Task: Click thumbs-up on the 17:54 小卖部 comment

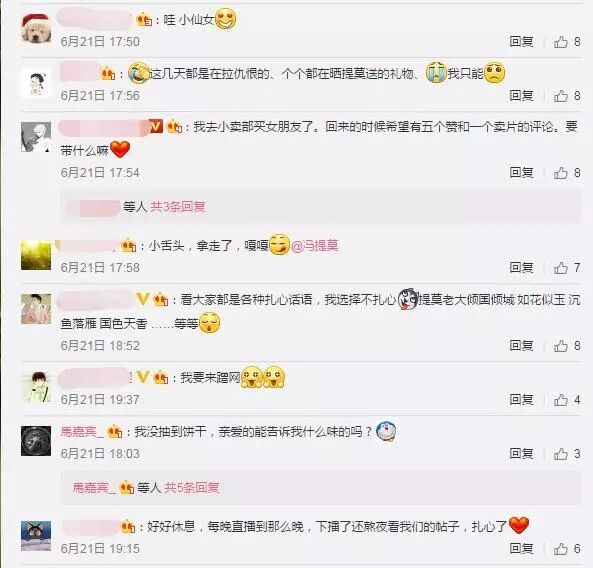Action: pyautogui.click(x=567, y=173)
